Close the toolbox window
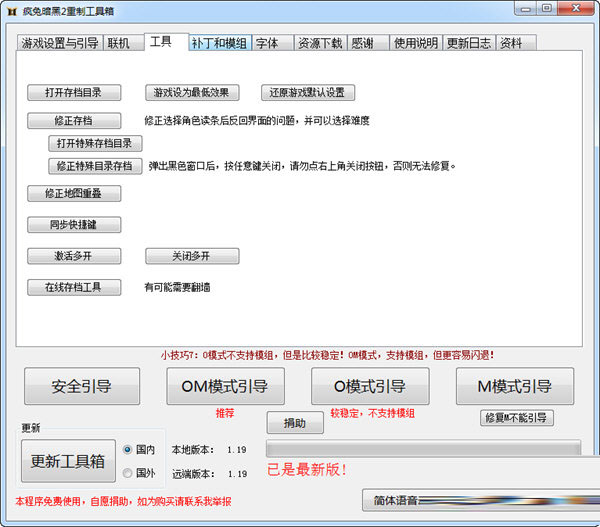Image resolution: width=600 pixels, height=527 pixels. click(x=576, y=8)
